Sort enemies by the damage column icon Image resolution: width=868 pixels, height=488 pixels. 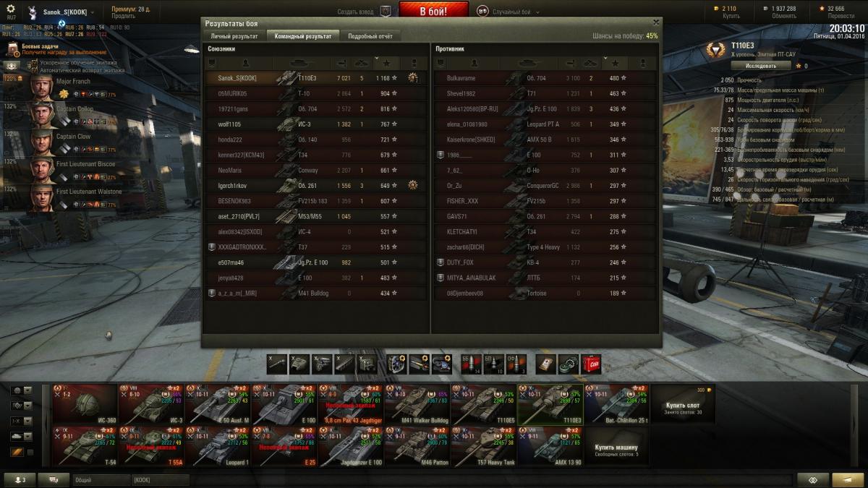coord(571,63)
